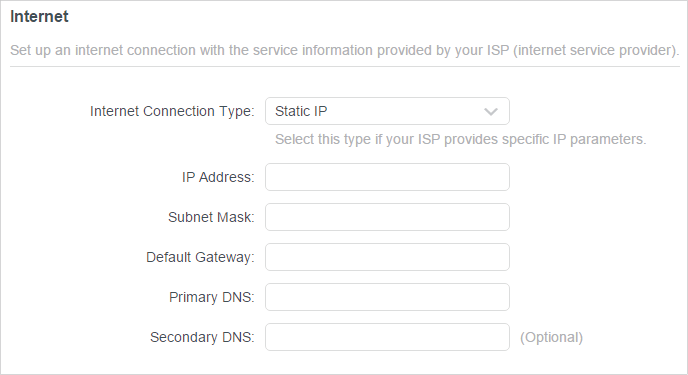
Task: Click the horizontal divider under the description
Action: pos(345,67)
